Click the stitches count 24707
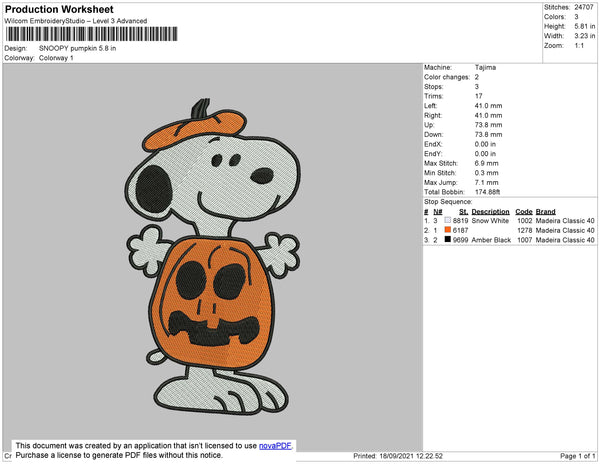 pyautogui.click(x=584, y=7)
